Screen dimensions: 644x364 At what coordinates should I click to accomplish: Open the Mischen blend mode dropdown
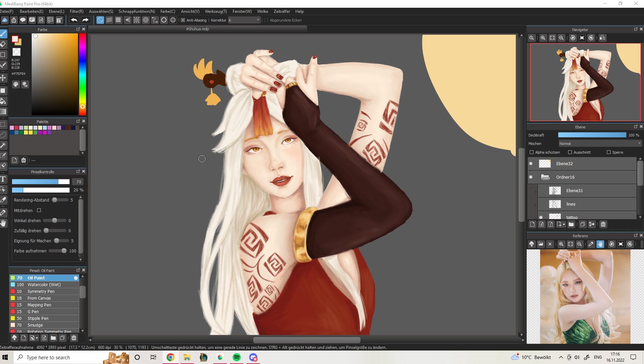599,143
